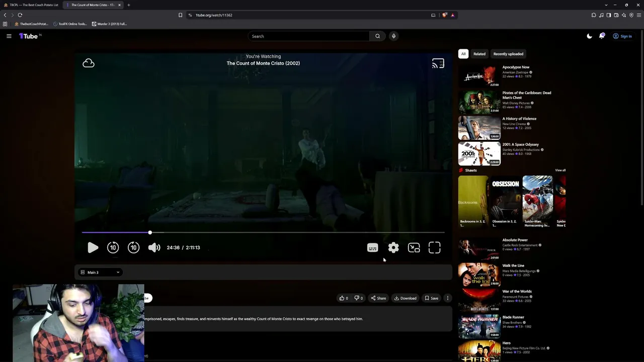Open TheBestCouchPotat... bookmark
This screenshot has height=362, width=644.
click(x=31, y=24)
